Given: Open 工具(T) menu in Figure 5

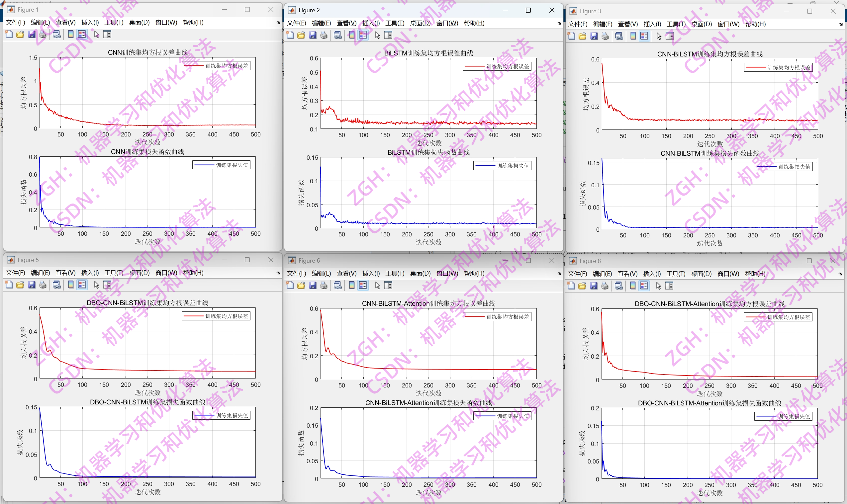Looking at the screenshot, I should tap(114, 273).
